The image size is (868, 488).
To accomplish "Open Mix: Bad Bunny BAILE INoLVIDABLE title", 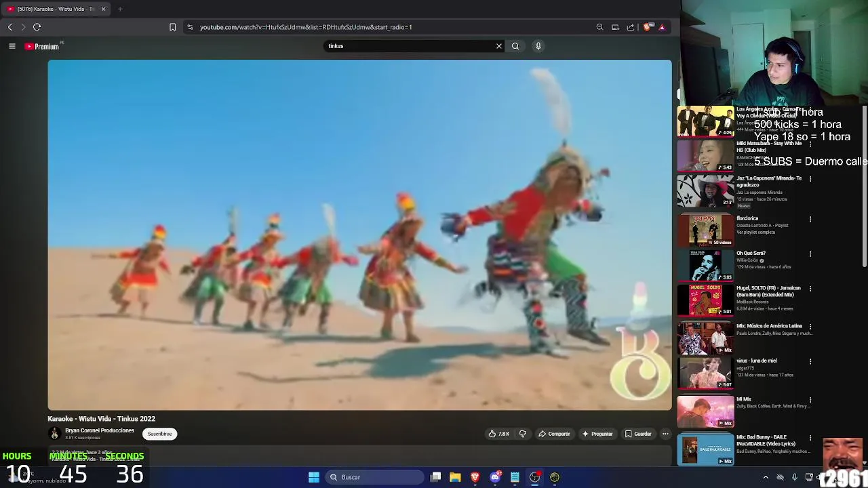I will (x=766, y=441).
